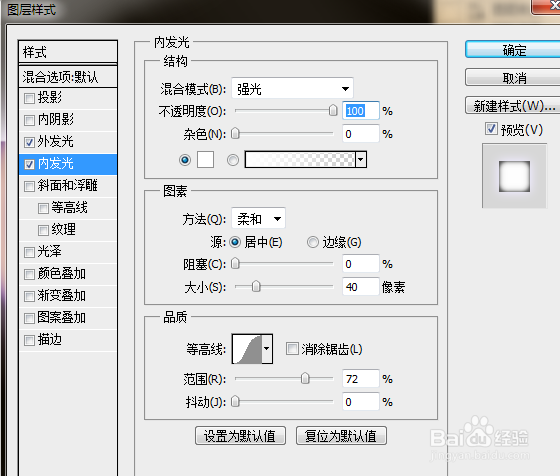Screen dimensions: 560x476
Task: Open the 外发光 outer glow settings
Action: point(55,142)
